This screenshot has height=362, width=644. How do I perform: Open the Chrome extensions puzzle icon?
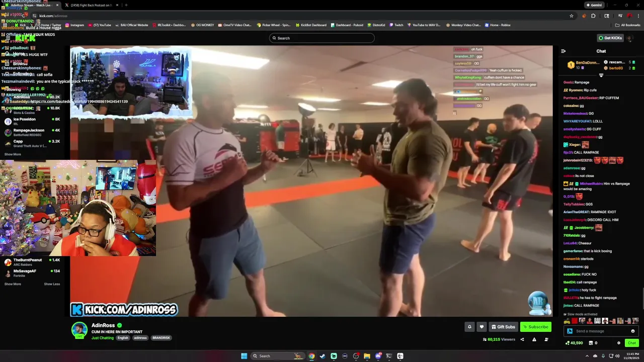click(594, 16)
